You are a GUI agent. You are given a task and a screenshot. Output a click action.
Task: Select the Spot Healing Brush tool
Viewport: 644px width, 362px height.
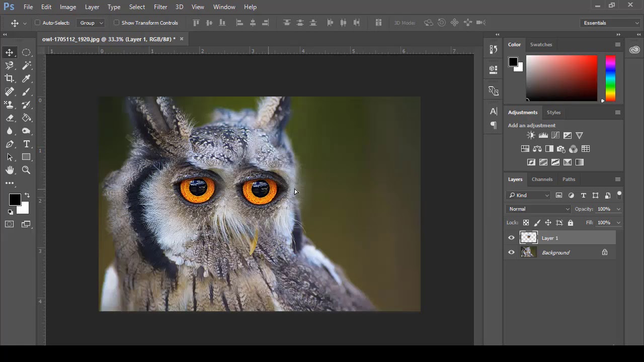coord(10,92)
